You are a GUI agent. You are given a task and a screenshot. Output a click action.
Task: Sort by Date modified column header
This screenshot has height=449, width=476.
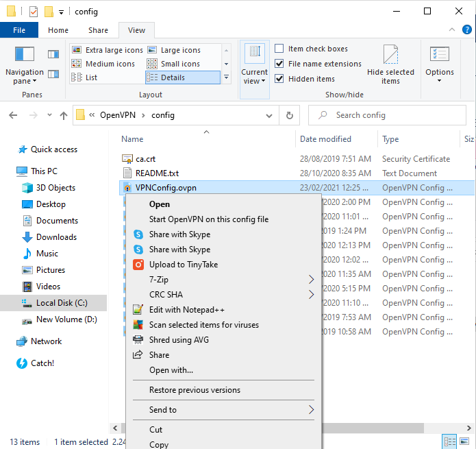[325, 139]
